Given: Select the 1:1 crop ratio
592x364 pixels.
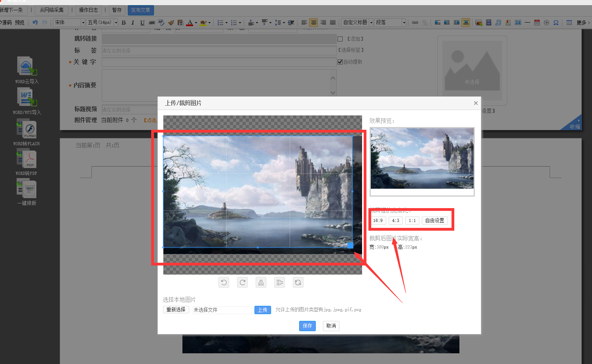Looking at the screenshot, I should (412, 220).
